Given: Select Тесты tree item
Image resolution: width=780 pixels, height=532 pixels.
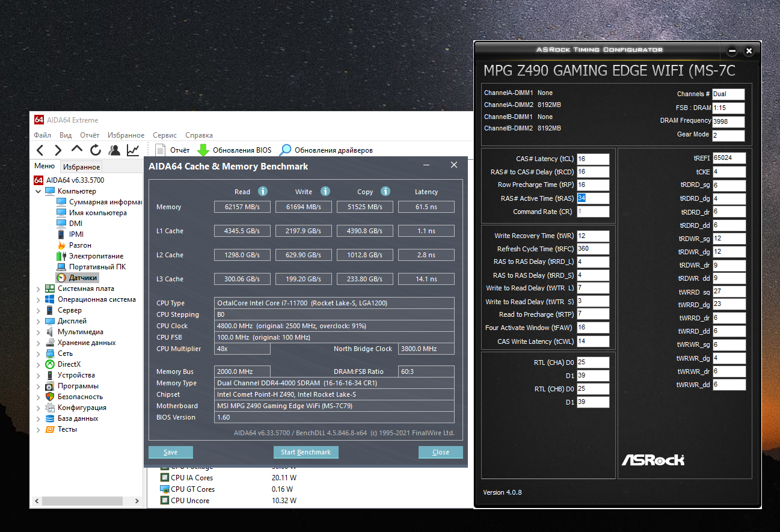Looking at the screenshot, I should click(61, 429).
